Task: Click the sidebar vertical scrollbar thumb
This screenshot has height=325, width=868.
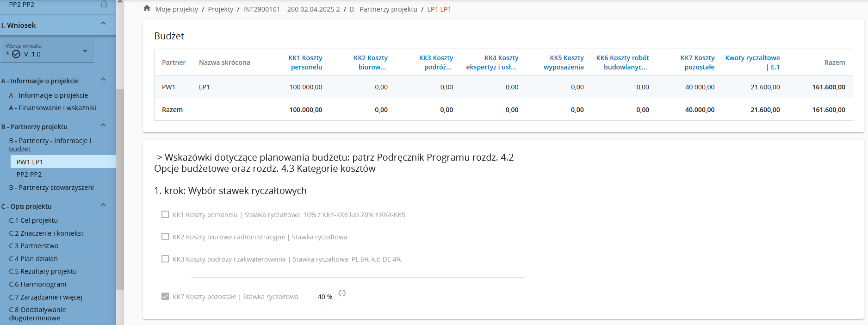Action: coord(120,189)
